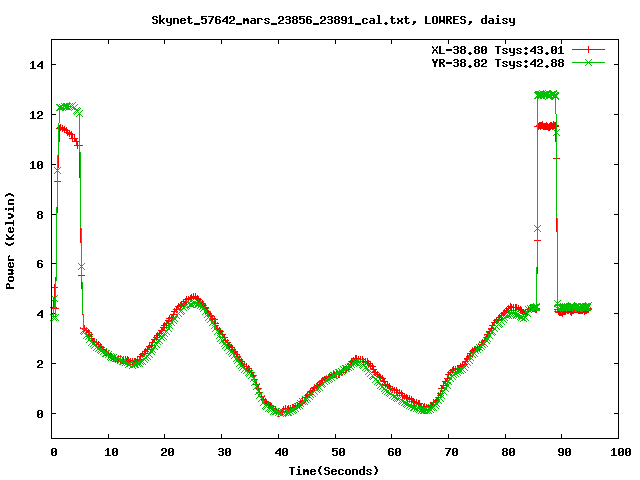Click the green line sample in legend
Image resolution: width=640 pixels, height=480 pixels.
click(588, 62)
